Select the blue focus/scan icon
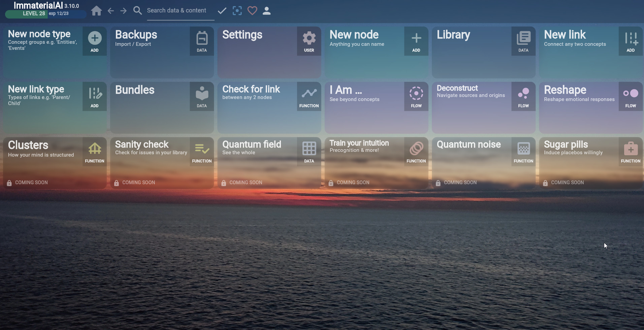The height and width of the screenshot is (330, 644). click(x=237, y=10)
